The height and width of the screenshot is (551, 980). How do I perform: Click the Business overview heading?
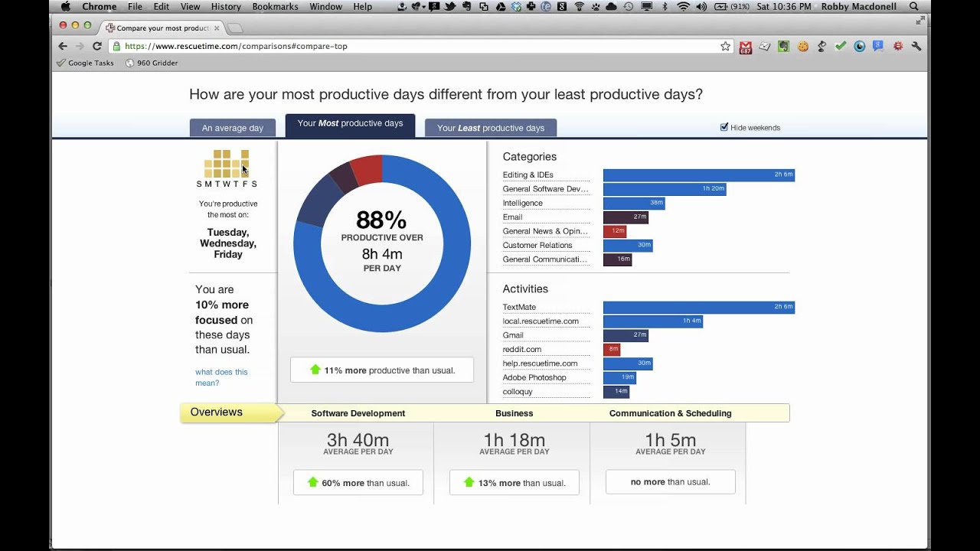514,413
